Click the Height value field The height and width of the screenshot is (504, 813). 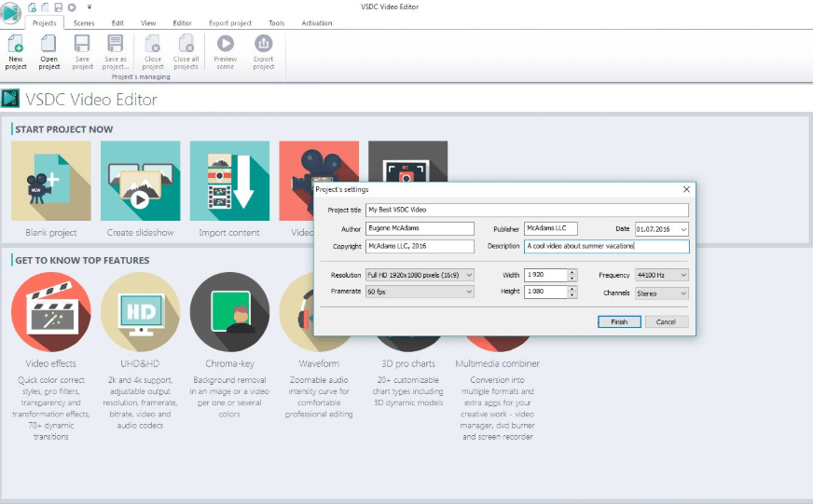545,292
